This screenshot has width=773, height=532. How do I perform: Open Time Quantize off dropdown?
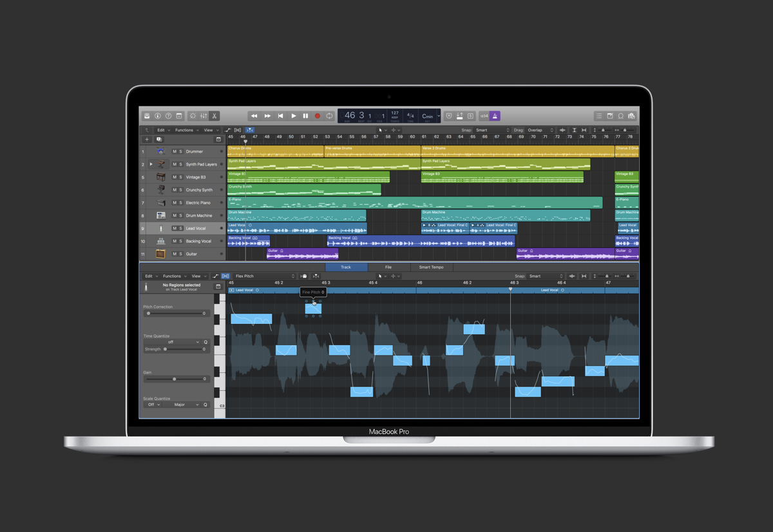tap(173, 342)
